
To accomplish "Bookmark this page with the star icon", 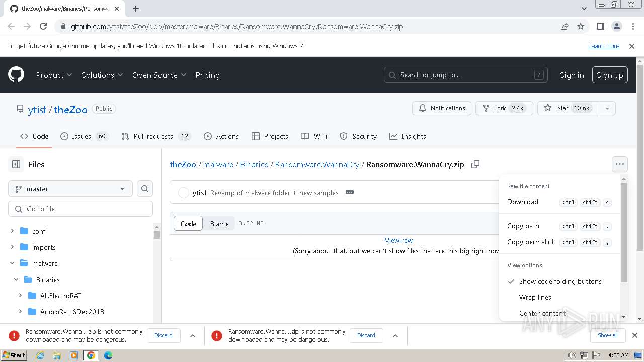I will pos(581,26).
